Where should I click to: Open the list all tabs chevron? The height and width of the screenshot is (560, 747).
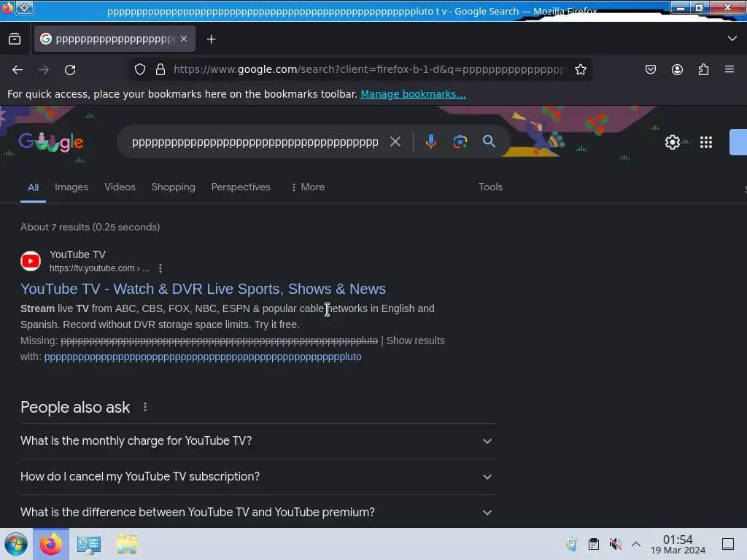click(732, 39)
